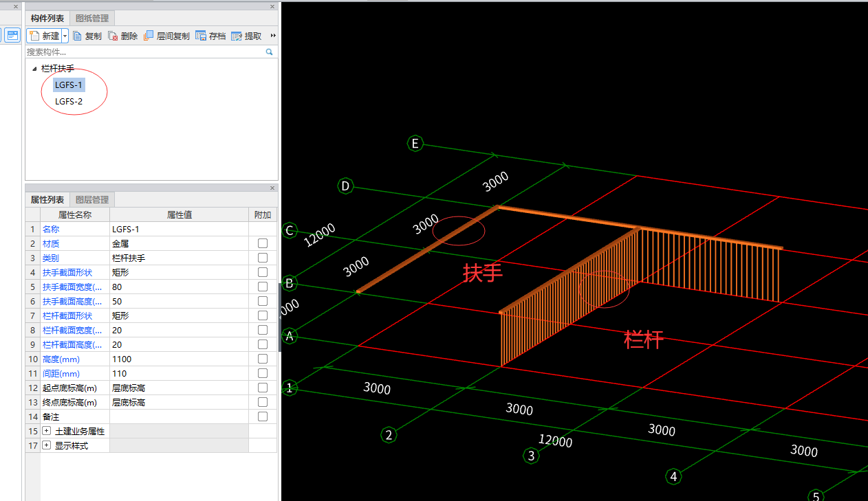Close the component list panel
The image size is (868, 501).
click(272, 6)
